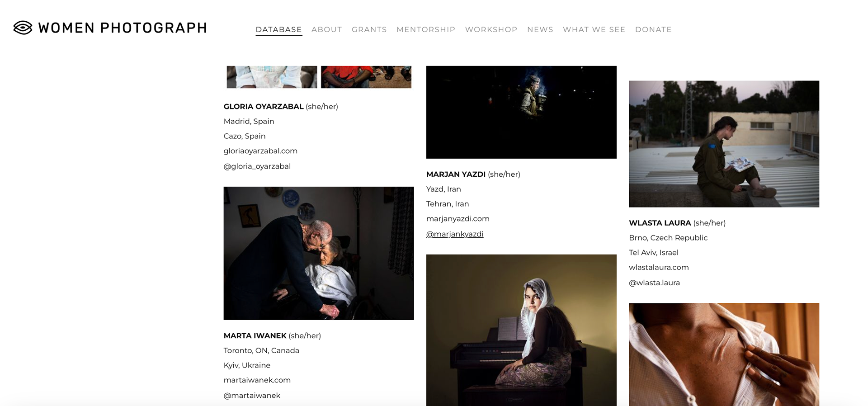Viewport: 868px width, 406px height.
Task: Open What We See page
Action: pos(594,29)
